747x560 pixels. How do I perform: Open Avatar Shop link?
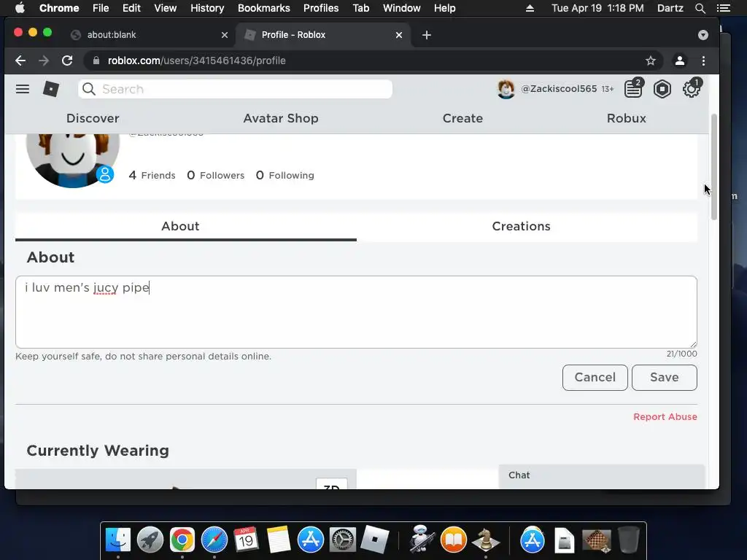281,118
